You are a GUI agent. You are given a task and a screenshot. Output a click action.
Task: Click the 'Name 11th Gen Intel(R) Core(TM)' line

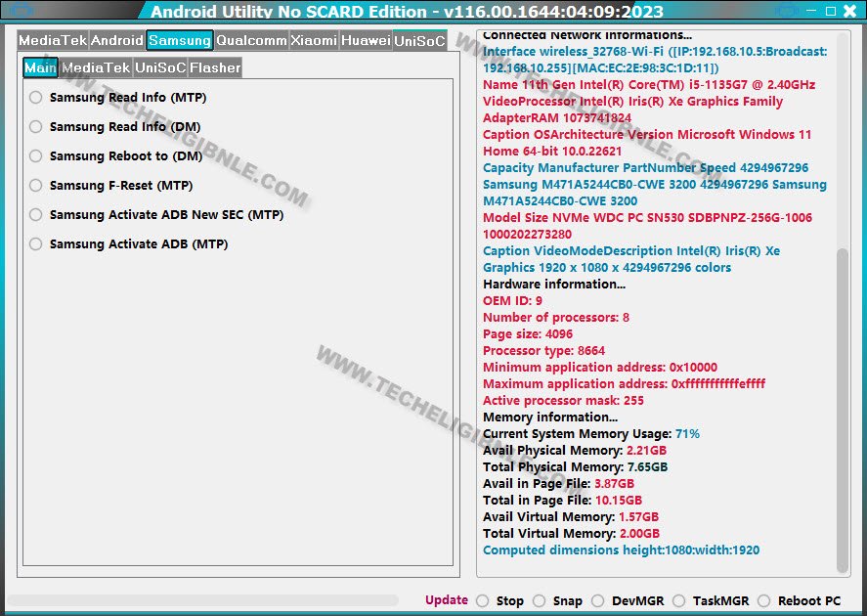pos(649,85)
